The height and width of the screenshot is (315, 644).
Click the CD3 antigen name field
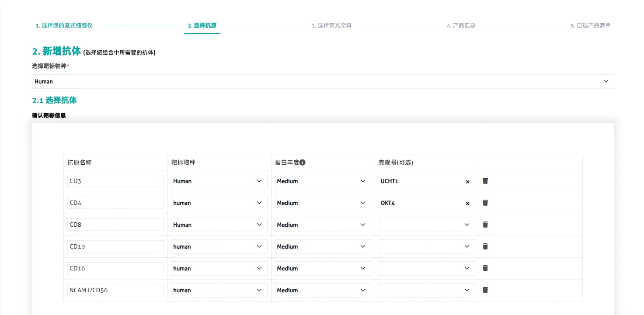[115, 181]
